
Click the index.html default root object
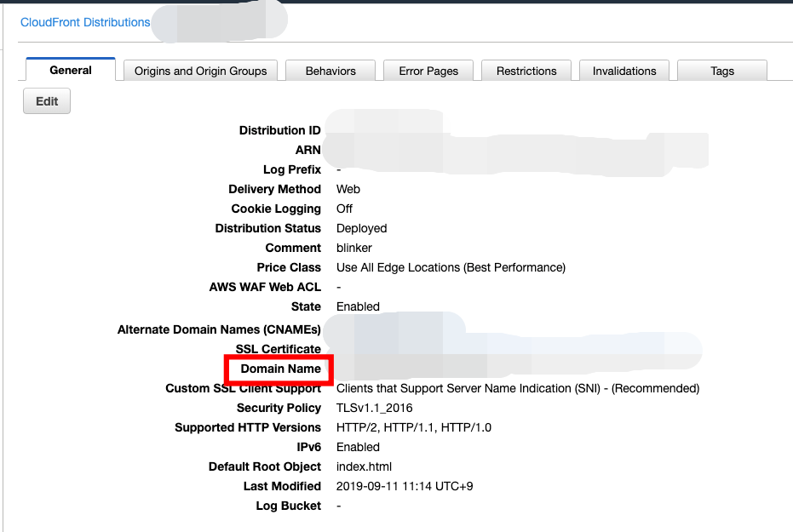tap(364, 466)
